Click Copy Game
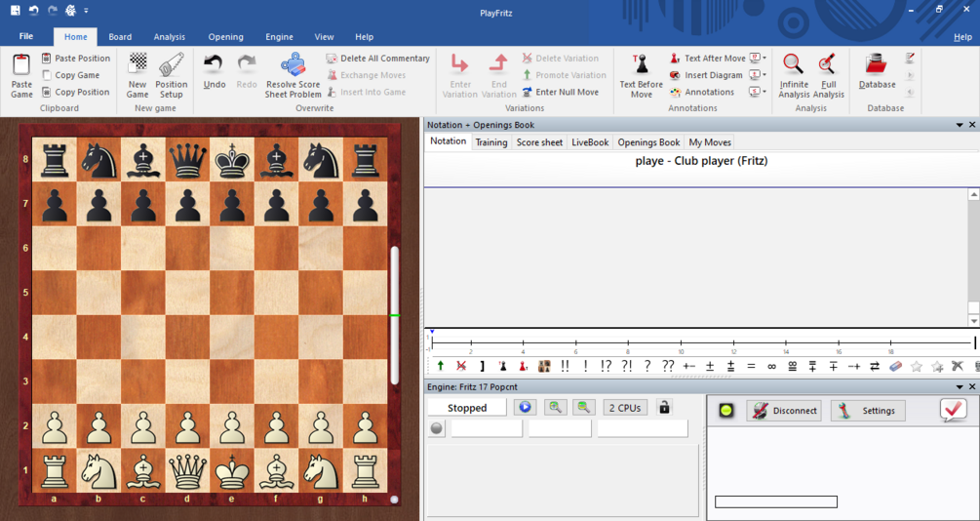 click(x=70, y=75)
